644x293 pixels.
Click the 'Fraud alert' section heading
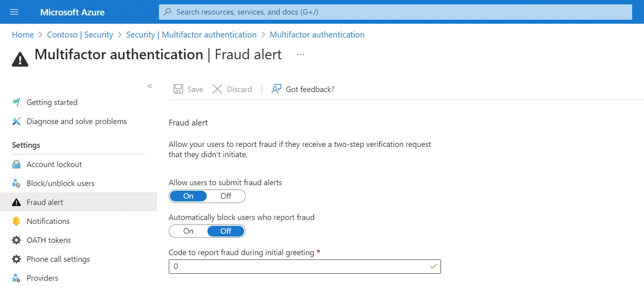pos(188,123)
